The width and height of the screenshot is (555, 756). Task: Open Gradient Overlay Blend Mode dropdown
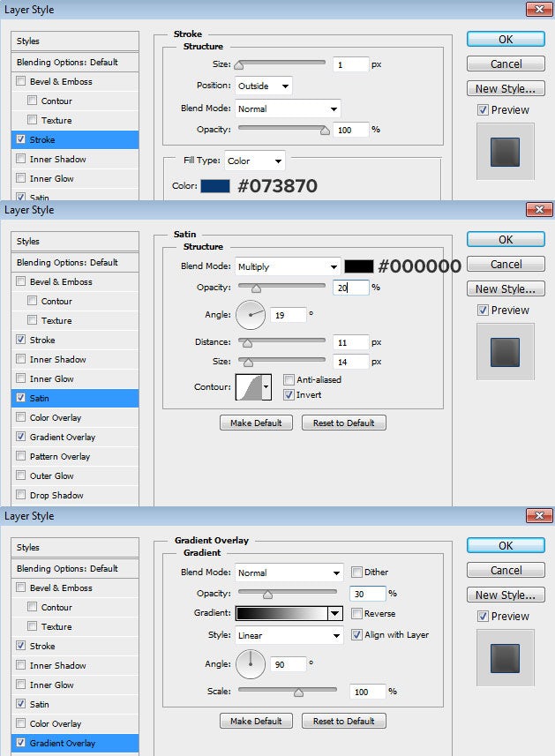tap(289, 573)
